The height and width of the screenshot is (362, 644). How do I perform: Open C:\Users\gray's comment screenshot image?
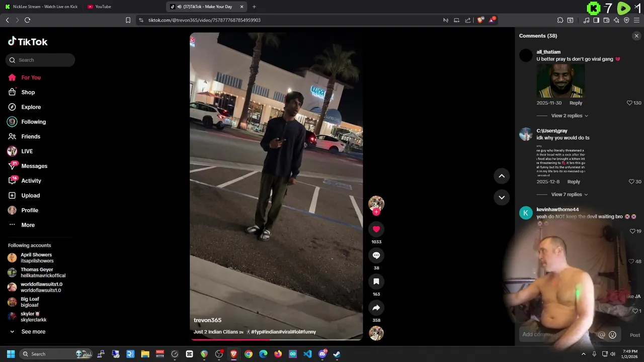coord(560,160)
